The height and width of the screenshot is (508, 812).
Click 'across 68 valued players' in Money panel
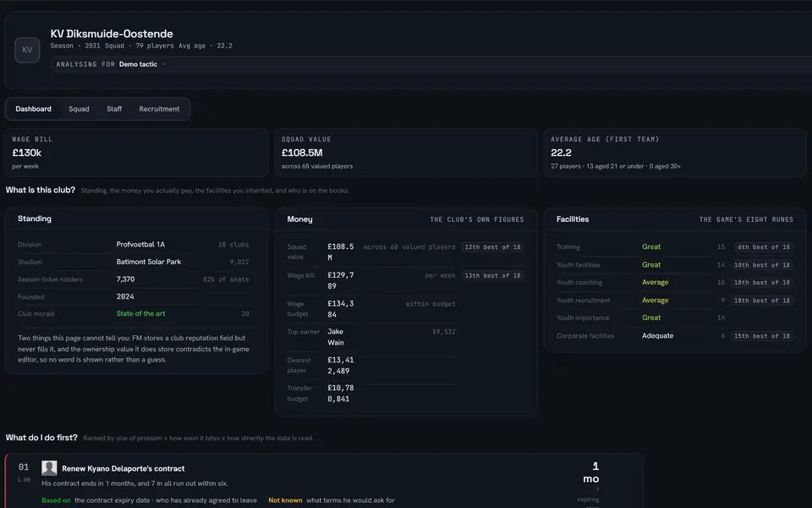[x=409, y=247]
